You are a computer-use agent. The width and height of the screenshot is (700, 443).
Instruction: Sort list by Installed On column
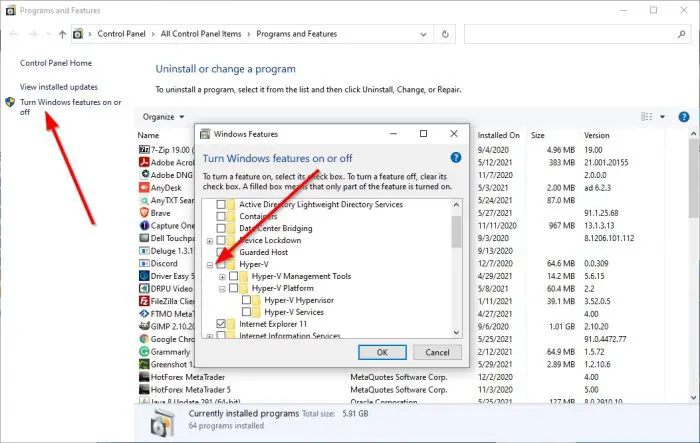(499, 135)
